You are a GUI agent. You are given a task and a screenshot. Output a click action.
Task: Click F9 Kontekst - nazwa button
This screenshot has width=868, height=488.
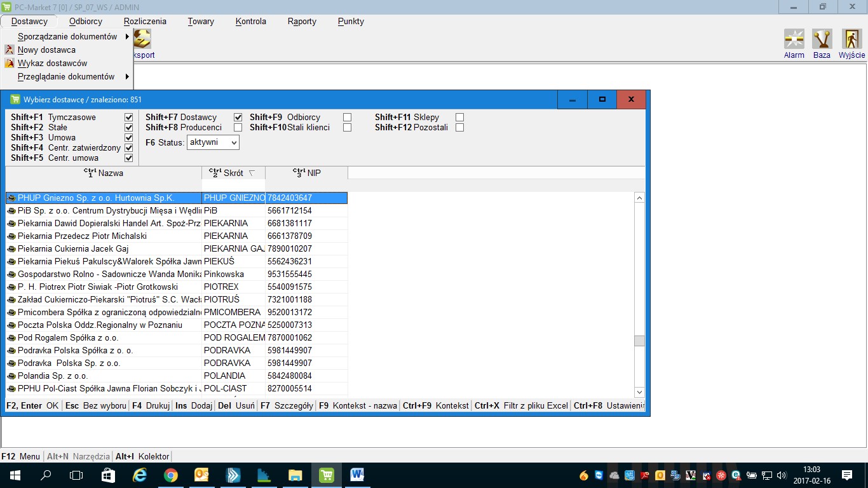click(x=358, y=405)
